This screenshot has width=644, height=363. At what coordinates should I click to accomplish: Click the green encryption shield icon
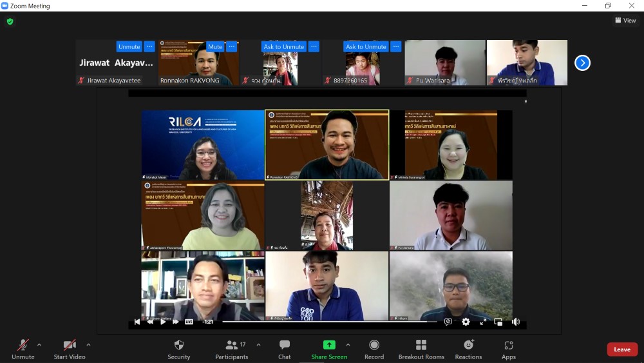10,21
